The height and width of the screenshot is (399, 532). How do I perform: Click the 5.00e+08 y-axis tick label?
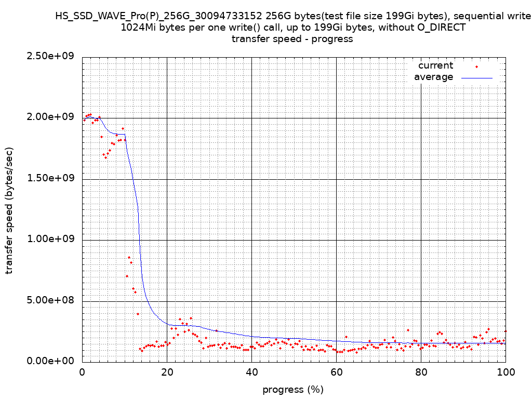pos(51,300)
